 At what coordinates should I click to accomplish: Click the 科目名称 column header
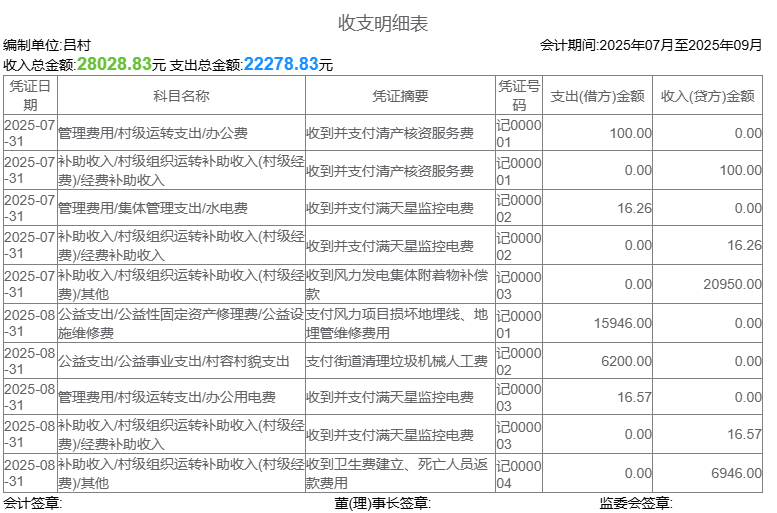(181, 96)
